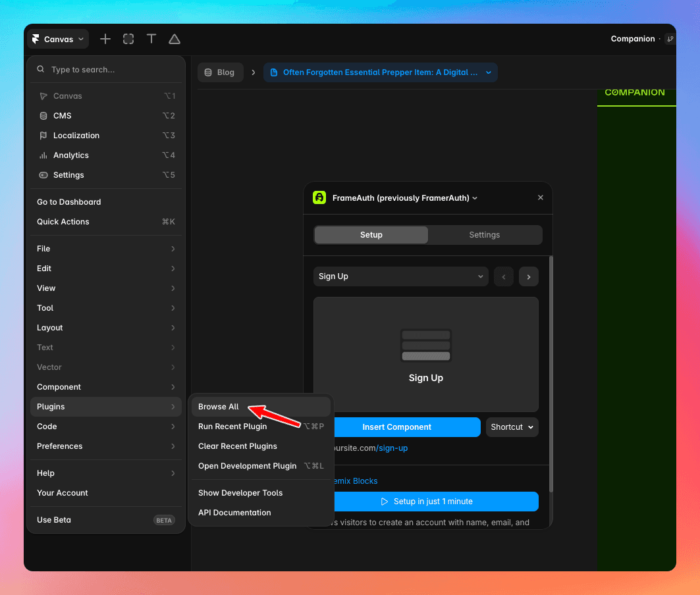Viewport: 700px width, 595px height.
Task: Choose API Documentation
Action: [261, 513]
